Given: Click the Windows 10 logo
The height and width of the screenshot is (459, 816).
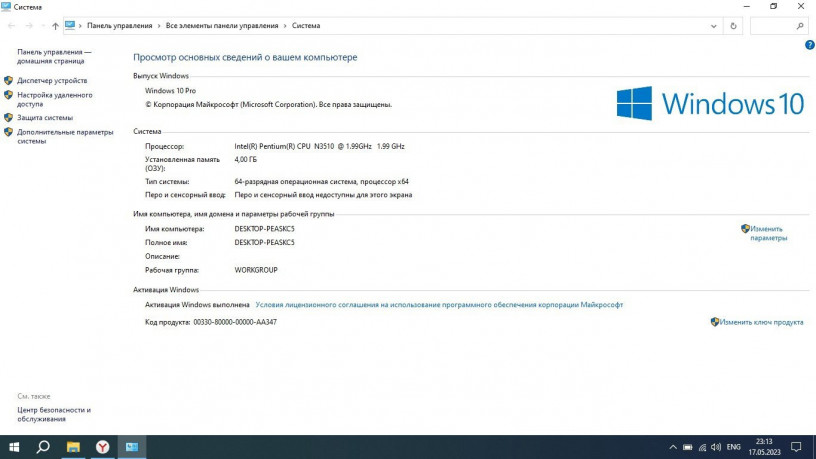Looking at the screenshot, I should (710, 103).
